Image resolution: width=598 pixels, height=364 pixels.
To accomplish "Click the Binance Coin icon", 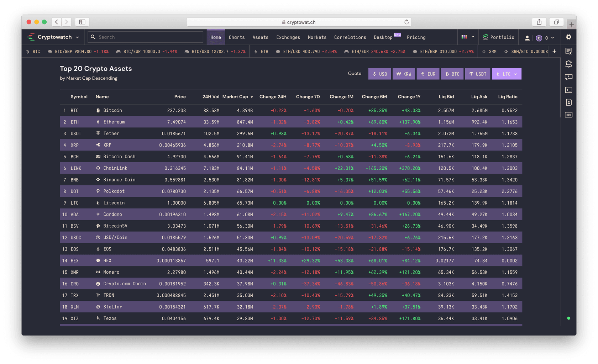I will tap(98, 180).
